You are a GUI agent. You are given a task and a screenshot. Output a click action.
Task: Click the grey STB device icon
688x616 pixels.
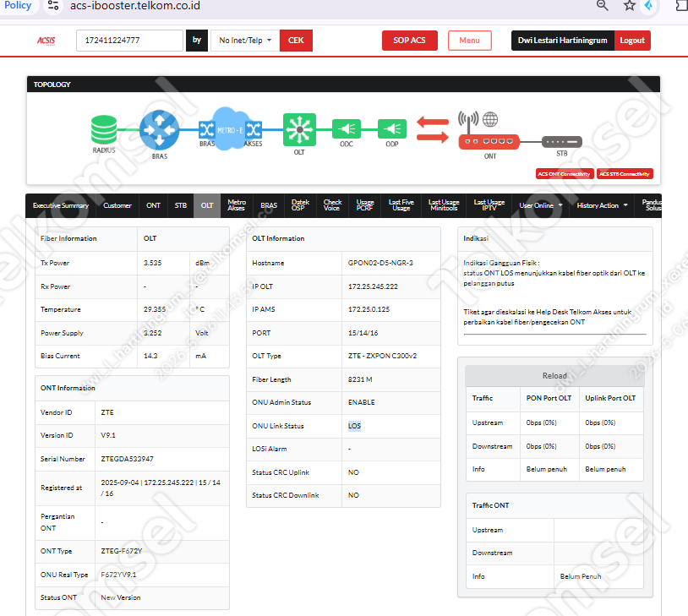[561, 142]
